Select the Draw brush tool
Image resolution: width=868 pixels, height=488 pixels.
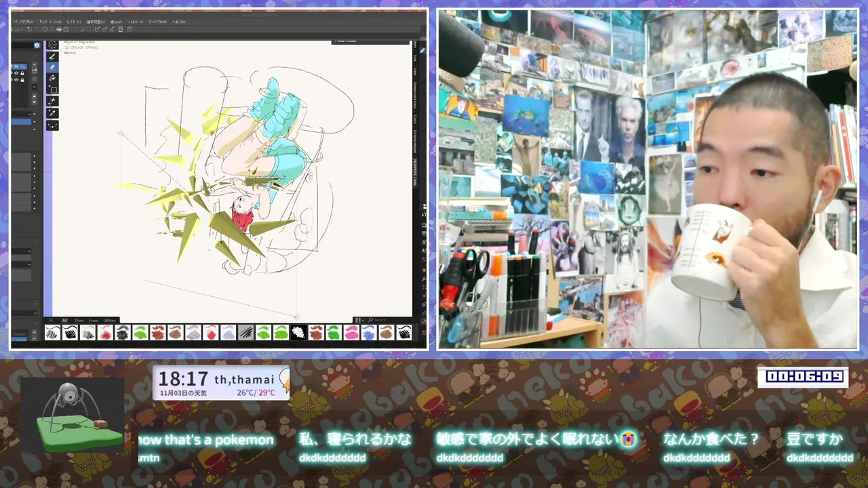[x=52, y=57]
